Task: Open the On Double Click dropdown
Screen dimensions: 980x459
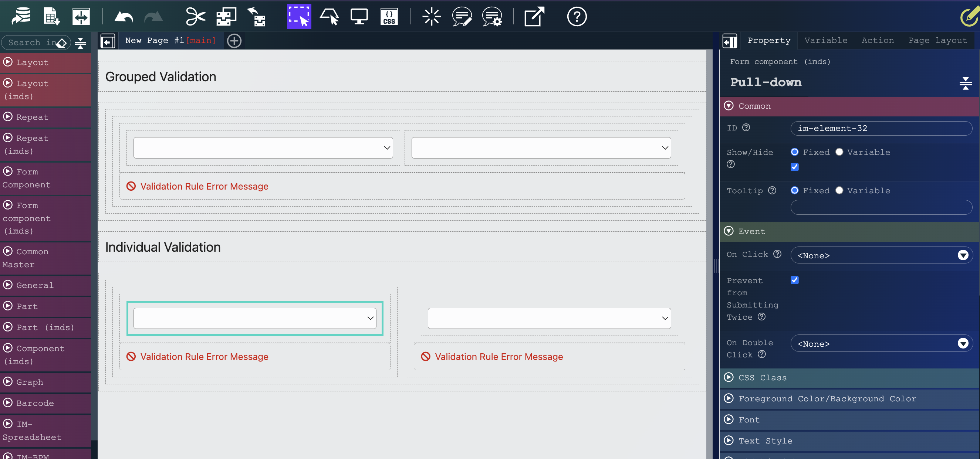Action: [x=881, y=344]
